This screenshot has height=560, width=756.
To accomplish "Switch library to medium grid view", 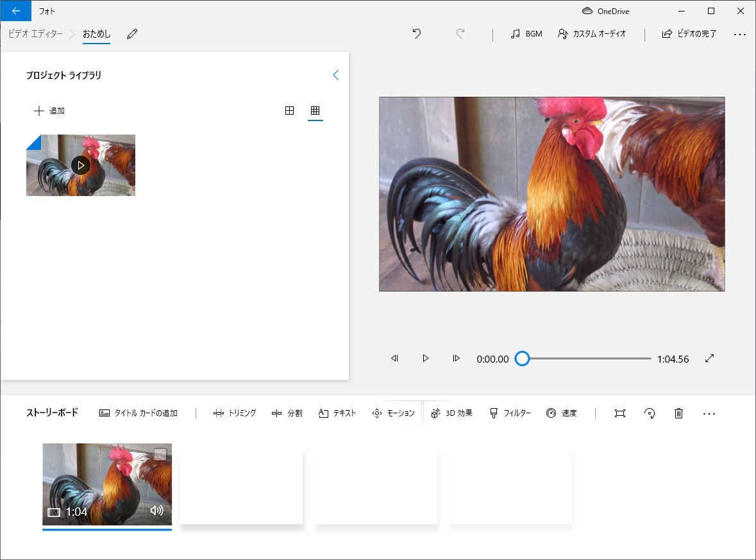I will click(x=289, y=110).
